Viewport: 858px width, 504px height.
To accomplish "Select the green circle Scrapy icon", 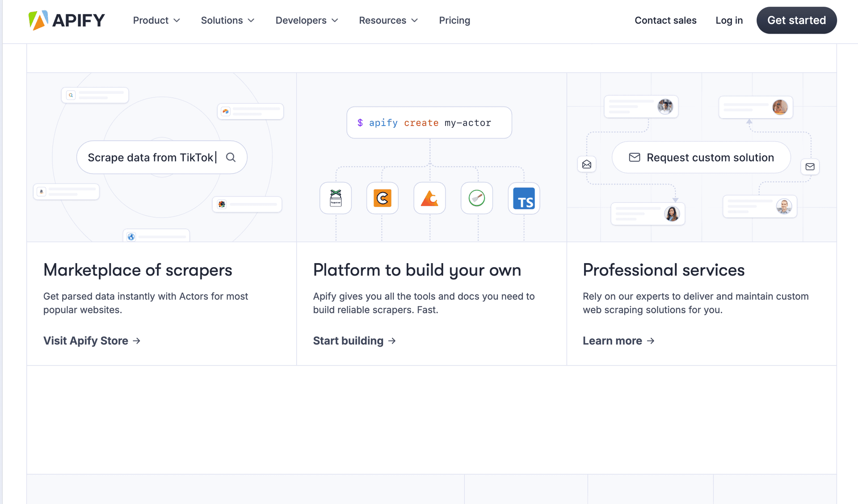I will click(x=477, y=198).
